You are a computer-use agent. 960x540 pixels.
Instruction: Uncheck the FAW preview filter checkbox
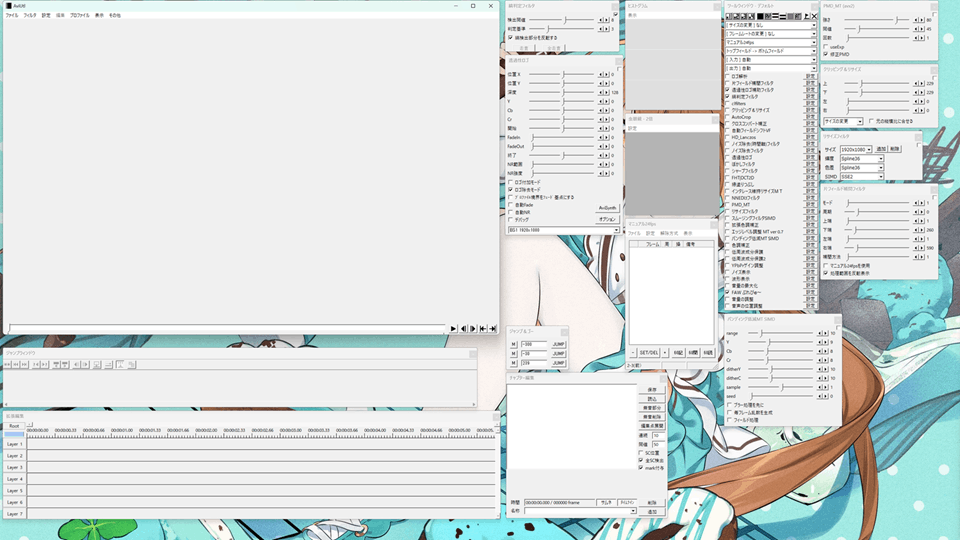click(728, 292)
